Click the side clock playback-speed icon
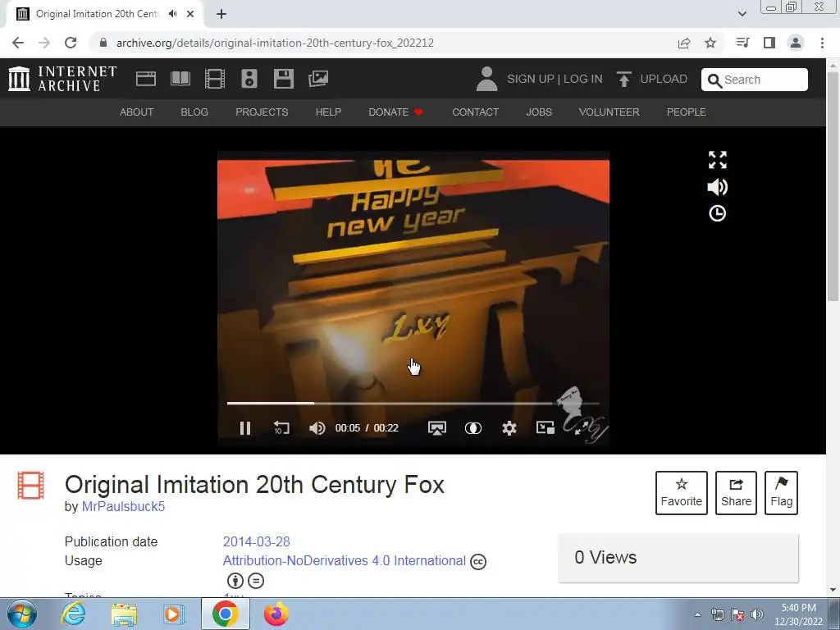This screenshot has height=630, width=840. (717, 213)
